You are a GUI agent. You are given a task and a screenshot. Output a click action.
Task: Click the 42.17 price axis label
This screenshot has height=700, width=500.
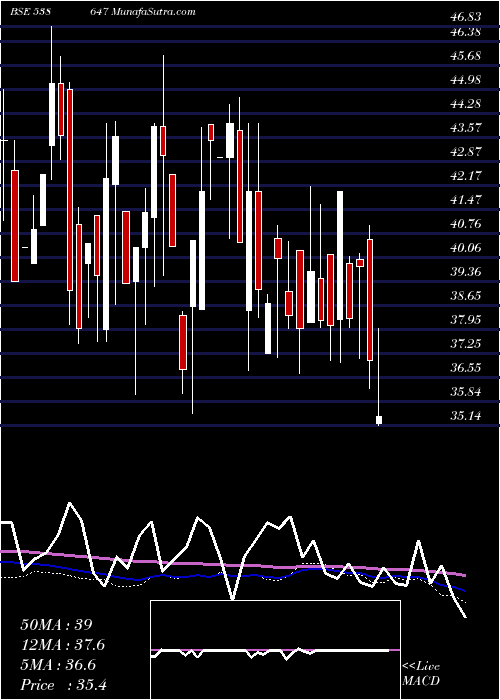pos(466,176)
